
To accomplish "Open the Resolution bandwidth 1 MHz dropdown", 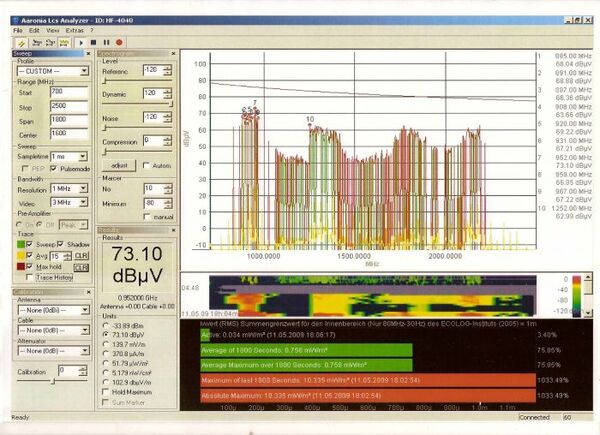I will (83, 189).
